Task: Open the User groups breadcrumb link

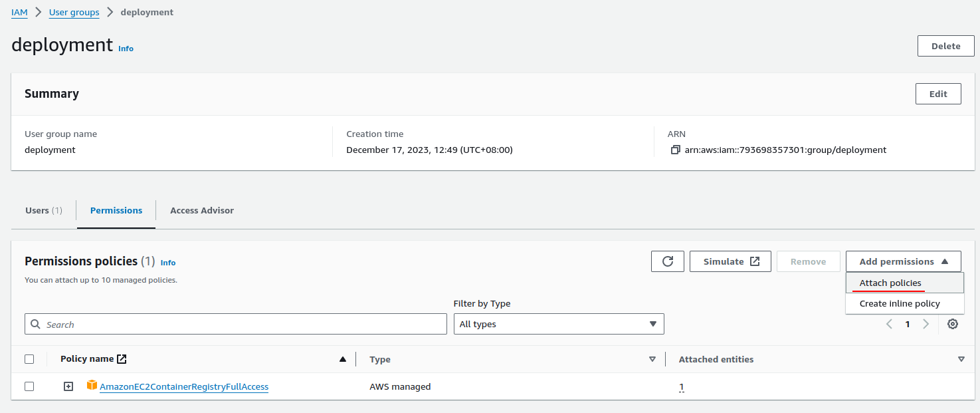Action: pyautogui.click(x=74, y=12)
